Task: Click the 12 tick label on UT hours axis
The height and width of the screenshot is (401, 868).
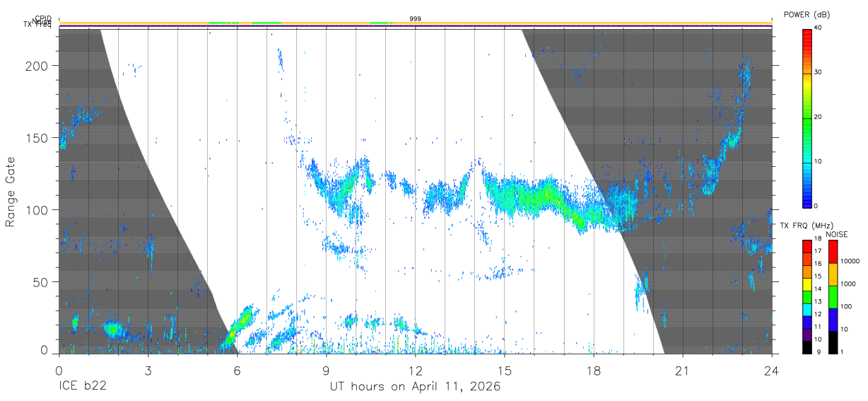Action: pyautogui.click(x=415, y=370)
